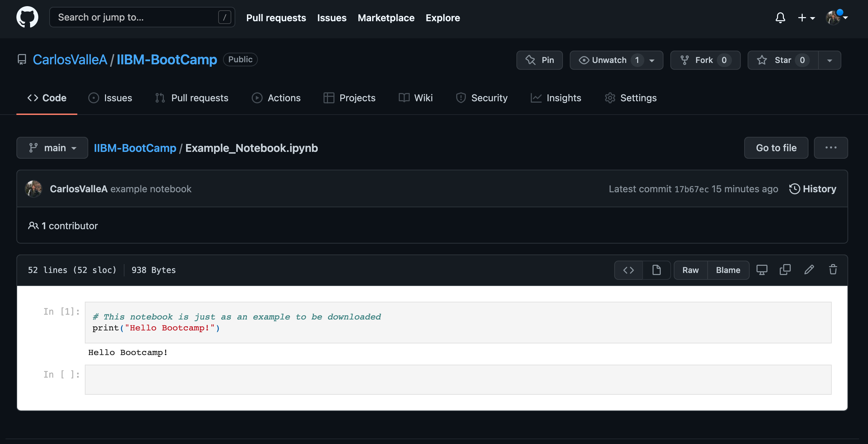
Task: Focus the Search or jump to field
Action: pyautogui.click(x=137, y=17)
